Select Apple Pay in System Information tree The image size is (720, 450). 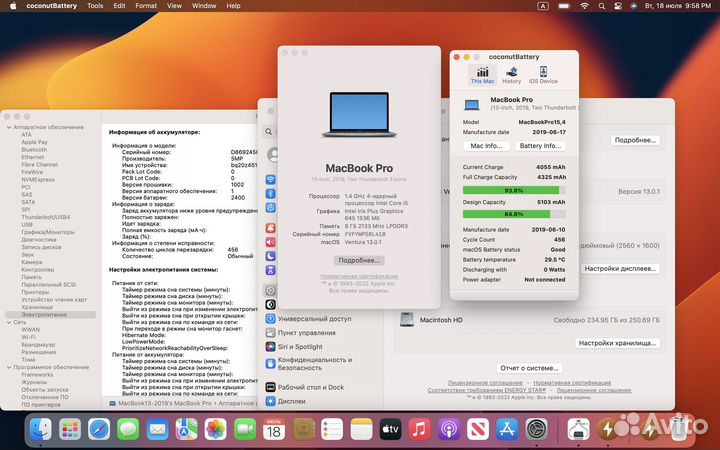(34, 142)
